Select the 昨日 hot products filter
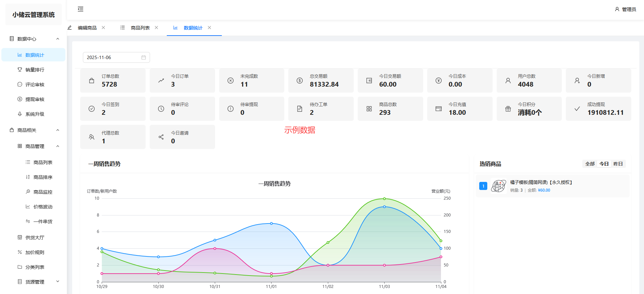 [618, 164]
